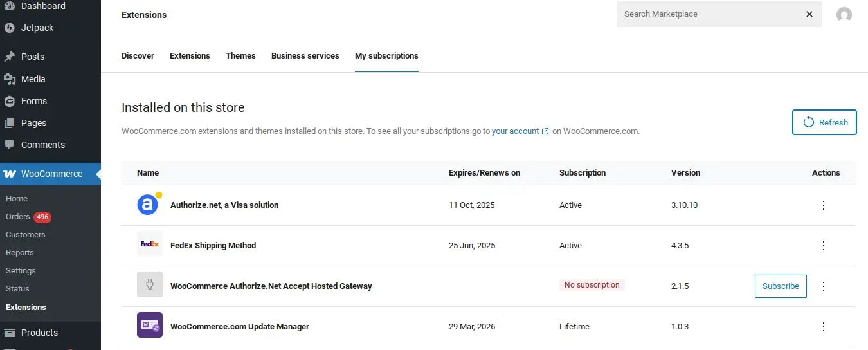Open actions menu for Update Manager row

[824, 327]
